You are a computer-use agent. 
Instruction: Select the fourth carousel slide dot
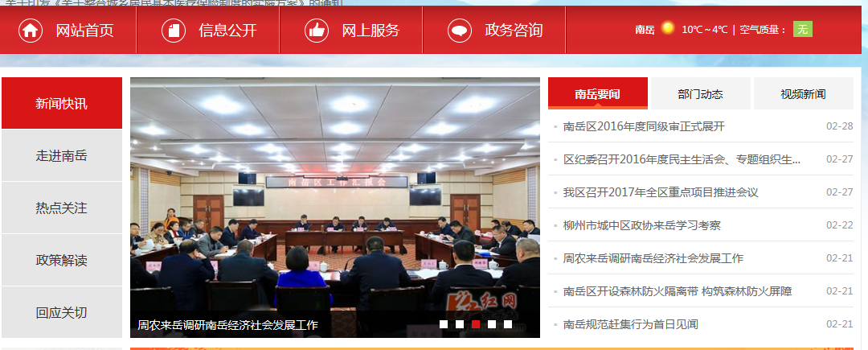click(492, 324)
